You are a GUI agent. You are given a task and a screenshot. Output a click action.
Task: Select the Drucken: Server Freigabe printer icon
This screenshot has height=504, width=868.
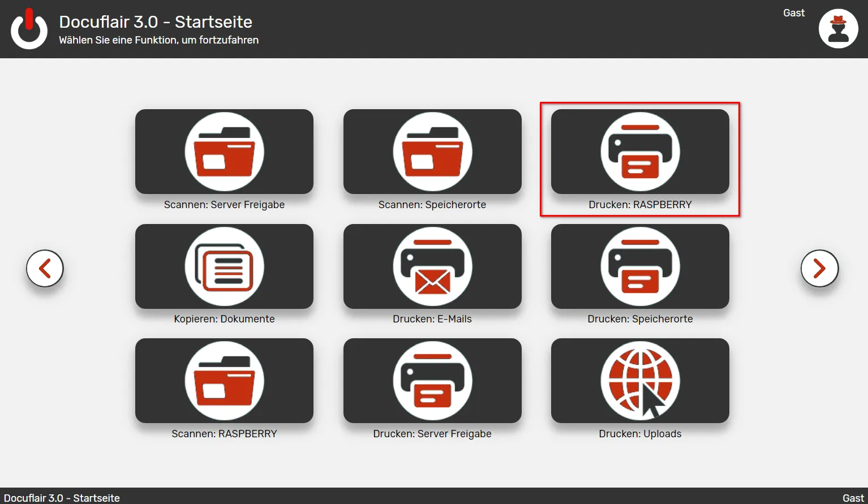tap(432, 381)
